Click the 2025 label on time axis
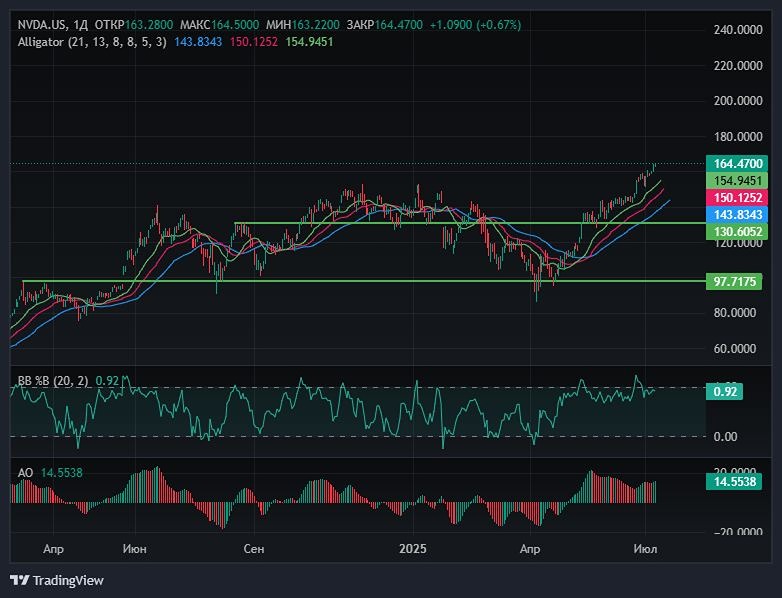This screenshot has height=598, width=782. [413, 549]
